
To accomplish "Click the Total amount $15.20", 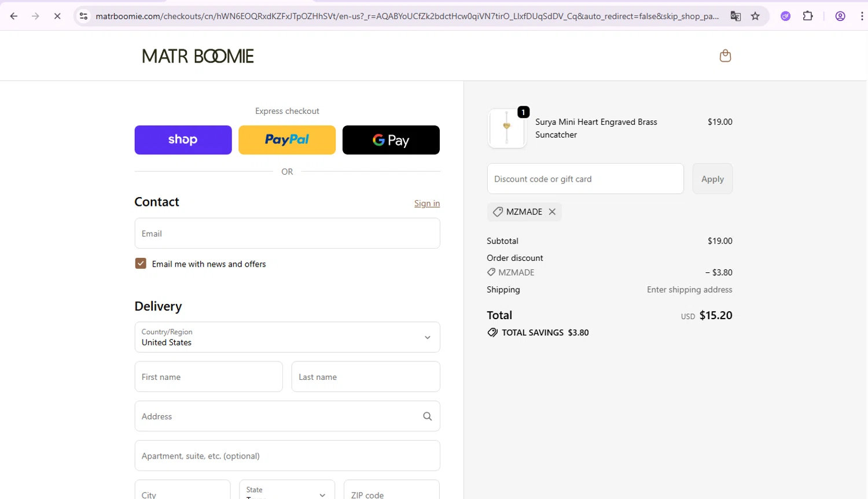I will [716, 316].
